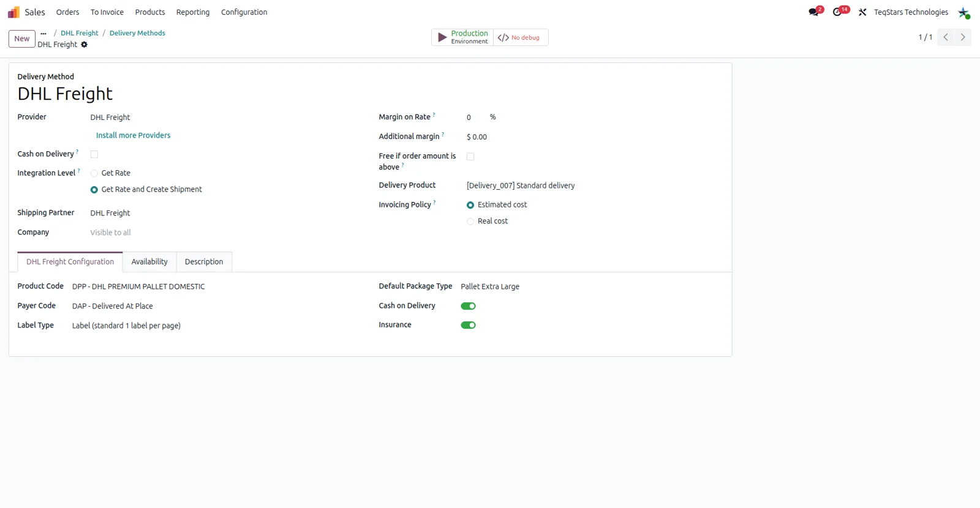
Task: Choose the Estimated cost invoicing policy
Action: coord(470,205)
